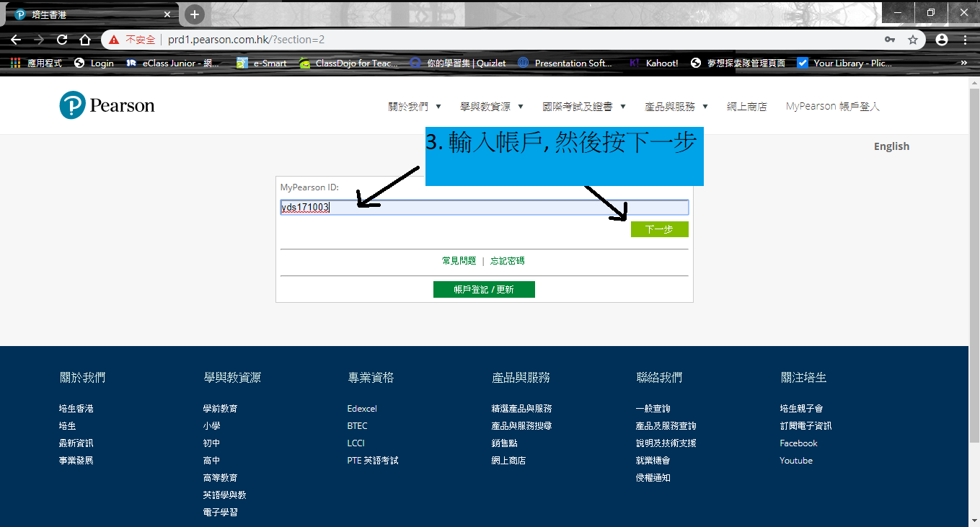
Task: Click the address bar URL
Action: pos(247,40)
